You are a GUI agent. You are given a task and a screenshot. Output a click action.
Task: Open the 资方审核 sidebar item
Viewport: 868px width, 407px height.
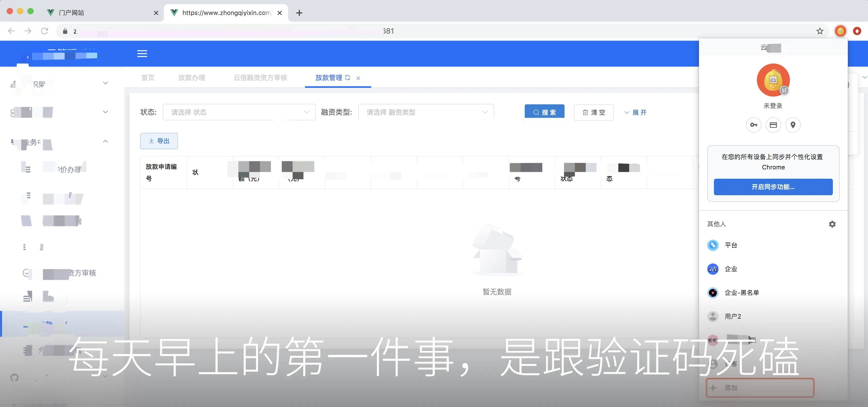pos(62,273)
